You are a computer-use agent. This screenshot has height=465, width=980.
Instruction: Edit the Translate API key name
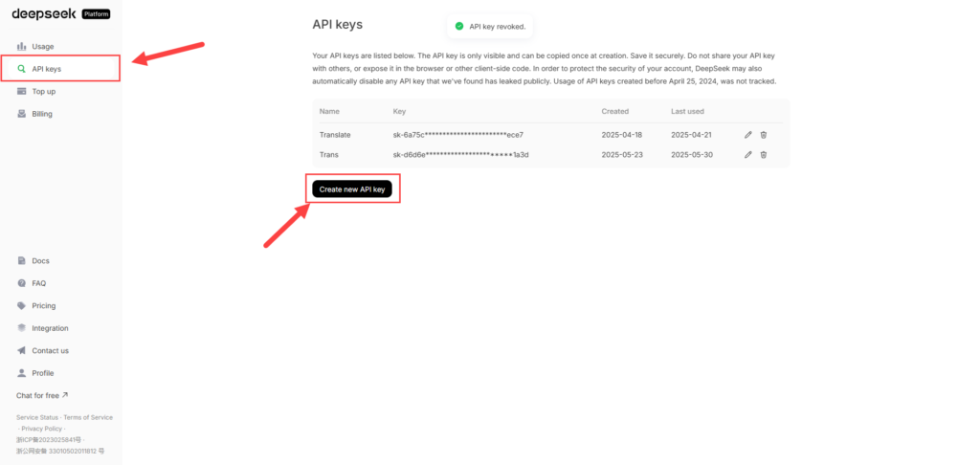(748, 135)
